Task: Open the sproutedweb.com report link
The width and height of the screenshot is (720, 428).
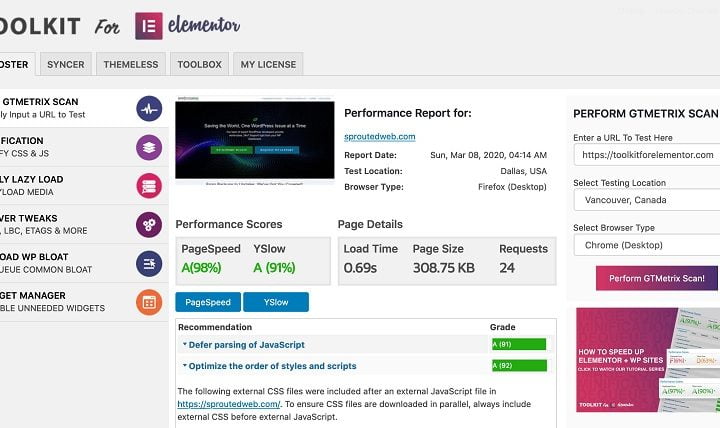Action: 380,137
